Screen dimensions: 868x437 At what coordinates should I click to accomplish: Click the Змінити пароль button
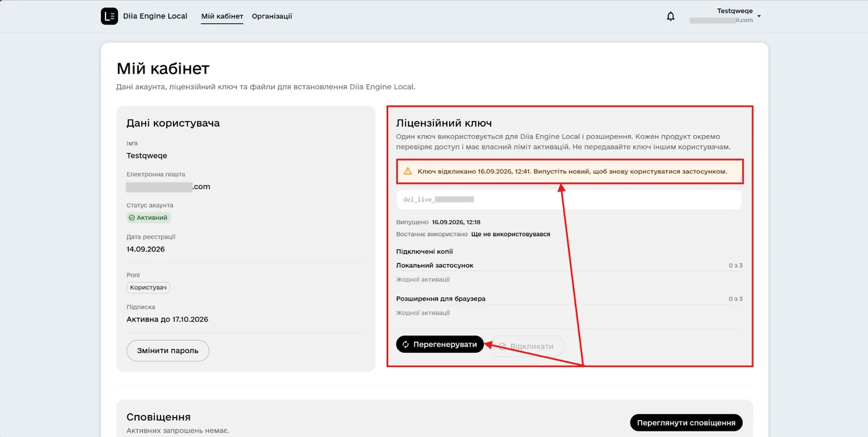coord(168,351)
